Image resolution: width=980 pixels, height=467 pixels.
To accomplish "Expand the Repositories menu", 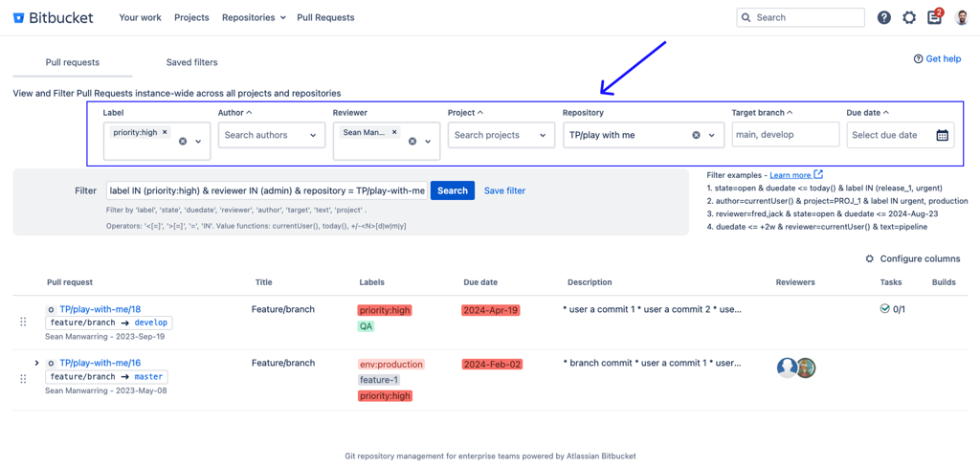I will (254, 17).
